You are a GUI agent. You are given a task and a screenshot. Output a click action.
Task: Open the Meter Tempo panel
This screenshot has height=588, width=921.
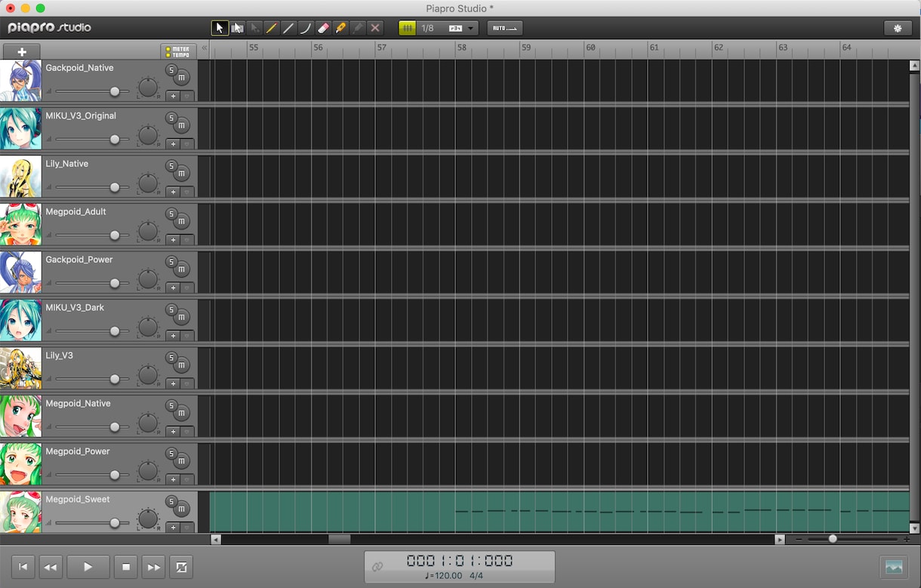178,51
